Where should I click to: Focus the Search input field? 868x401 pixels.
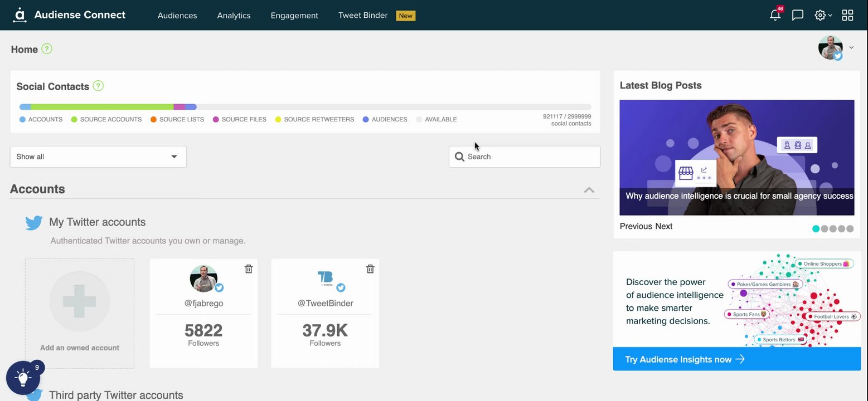click(x=525, y=157)
